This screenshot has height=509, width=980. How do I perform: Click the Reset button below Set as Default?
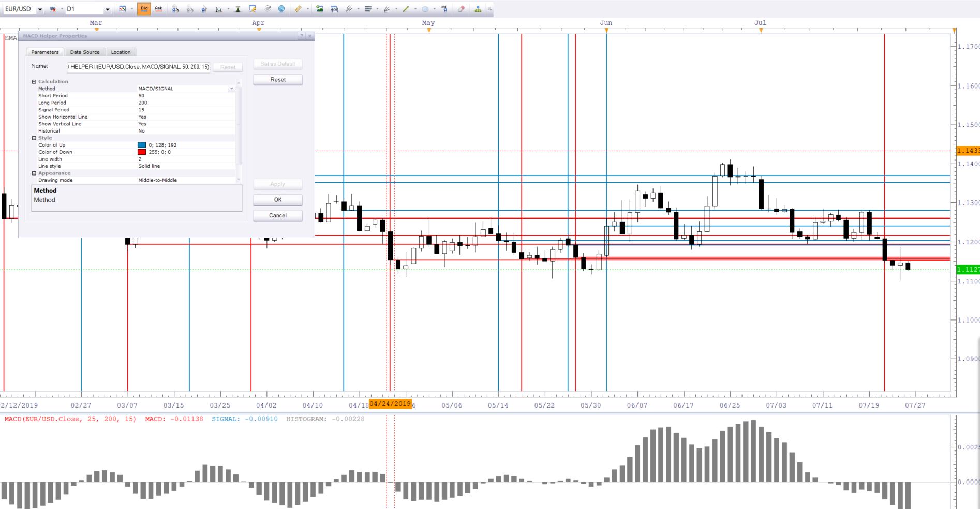[x=278, y=80]
